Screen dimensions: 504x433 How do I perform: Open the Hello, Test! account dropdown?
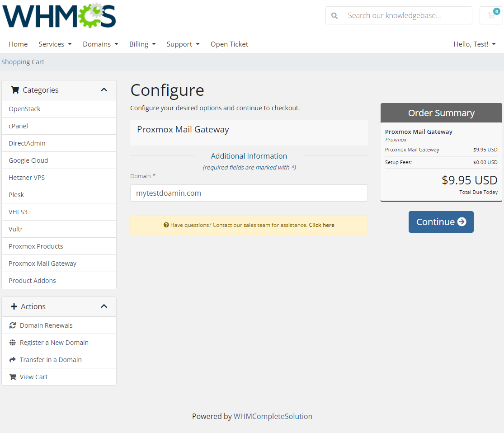(475, 44)
